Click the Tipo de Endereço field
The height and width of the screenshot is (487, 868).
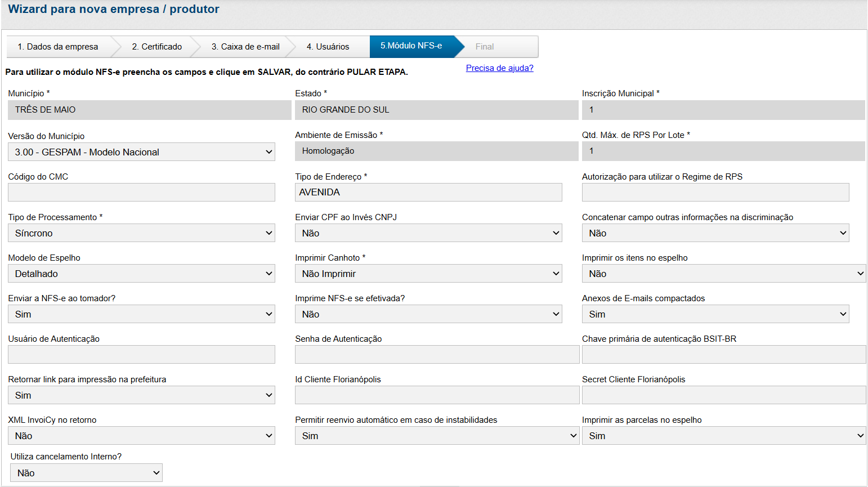click(428, 193)
